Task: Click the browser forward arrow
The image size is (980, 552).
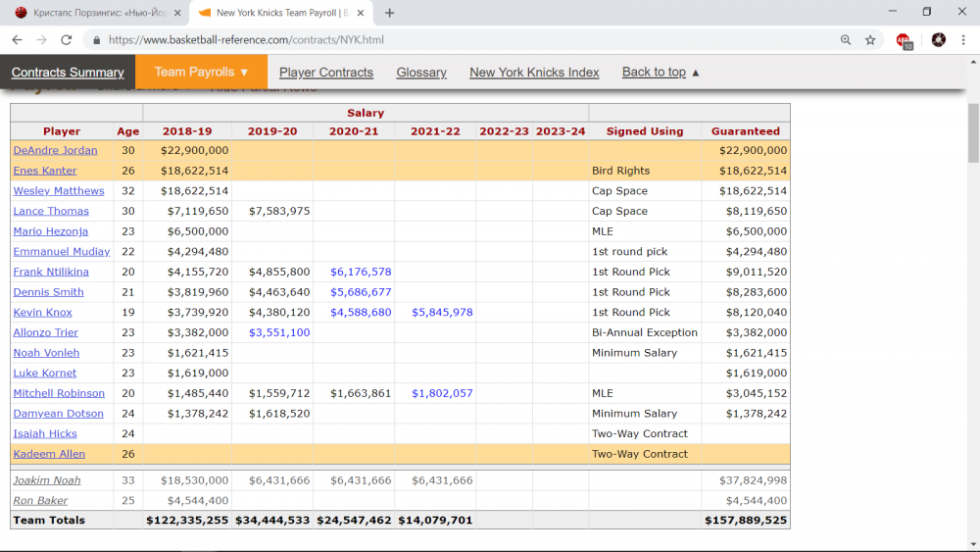Action: coord(41,40)
